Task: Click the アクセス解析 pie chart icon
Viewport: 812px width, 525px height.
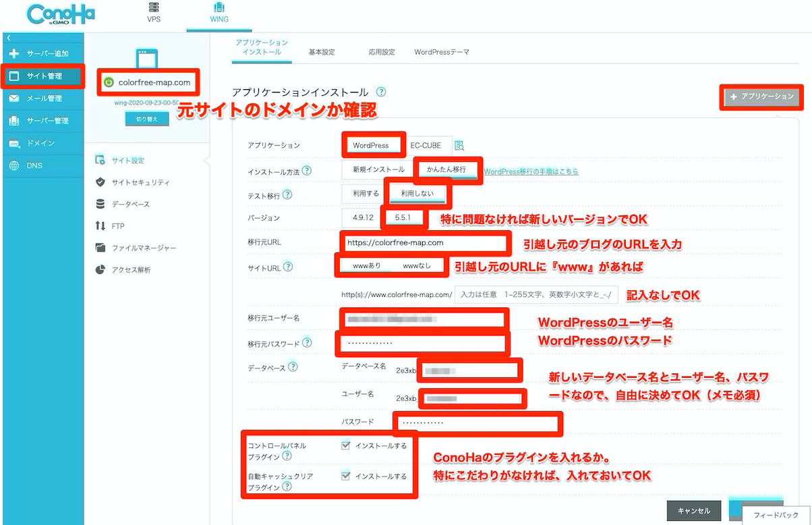Action: 100,270
